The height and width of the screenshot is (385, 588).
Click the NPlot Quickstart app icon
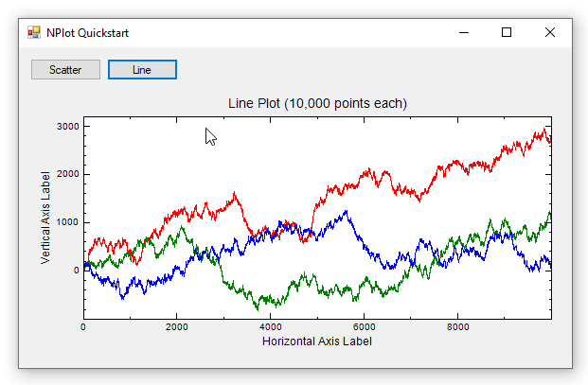pyautogui.click(x=34, y=32)
